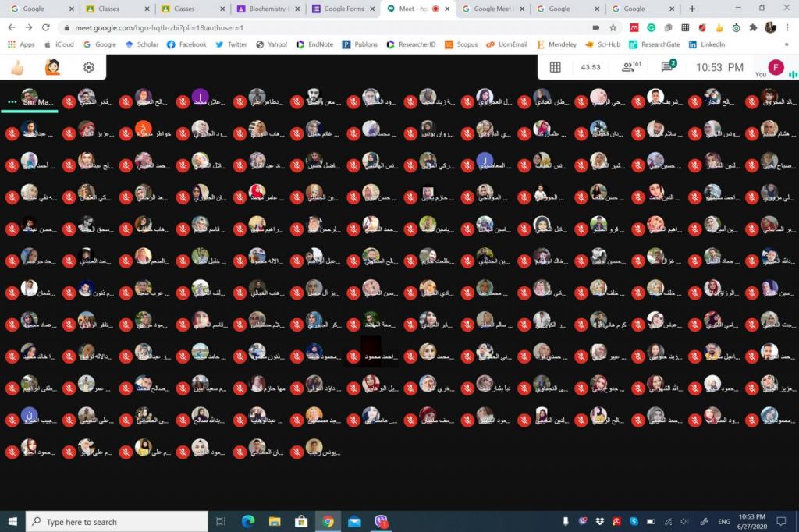
Task: Bookmark this page with the star icon
Action: [614, 27]
